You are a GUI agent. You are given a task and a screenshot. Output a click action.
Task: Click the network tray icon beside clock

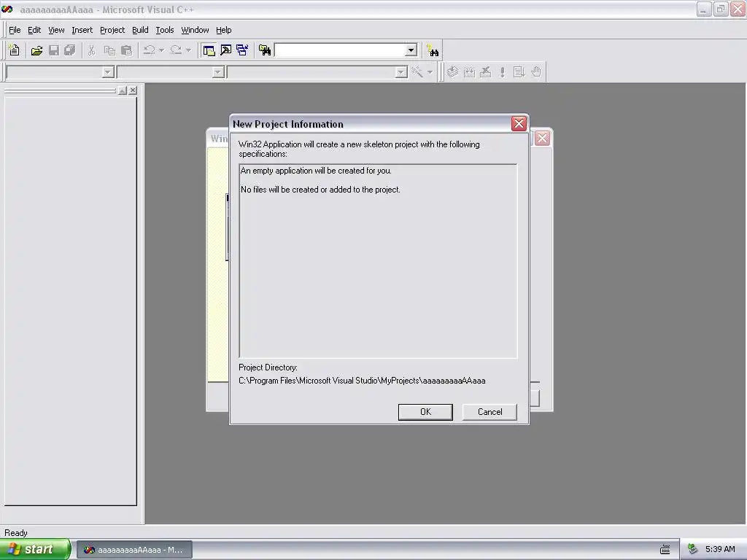pyautogui.click(x=693, y=549)
